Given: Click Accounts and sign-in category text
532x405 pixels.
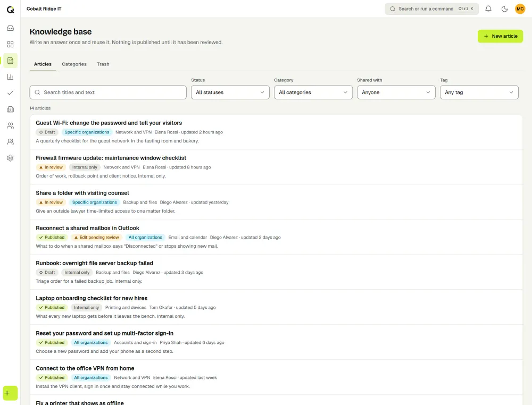Looking at the screenshot, I should pos(135,343).
